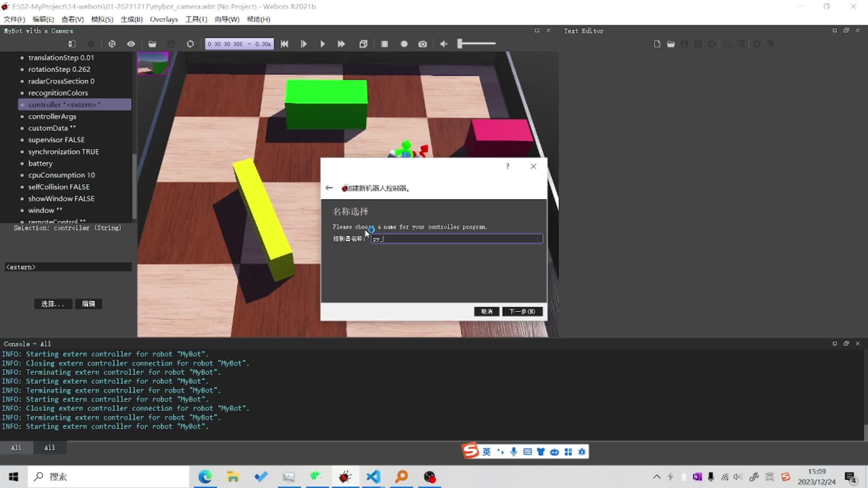Click the simulation time display field
The image size is (868, 488).
click(239, 44)
